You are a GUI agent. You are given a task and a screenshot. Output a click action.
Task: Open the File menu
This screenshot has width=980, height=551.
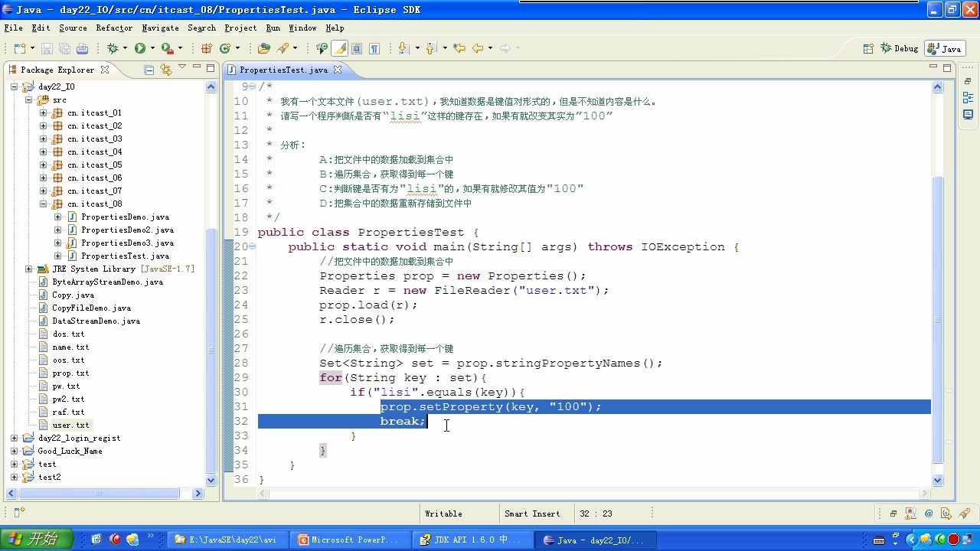13,28
